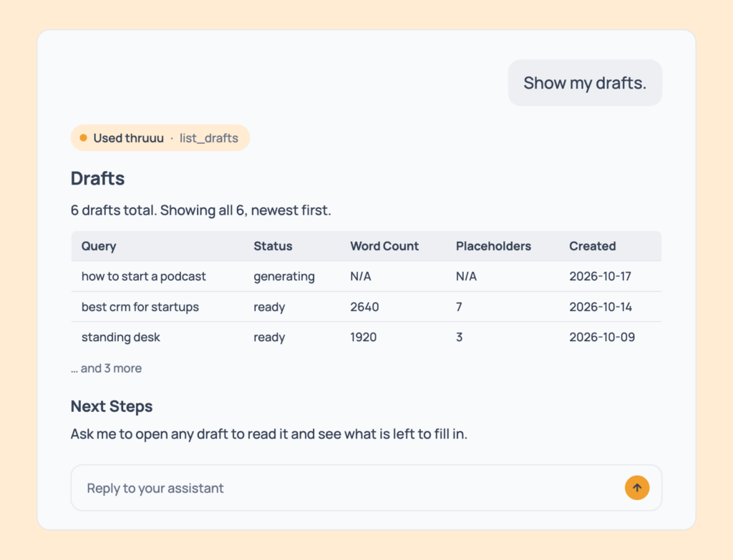Click word count value 2640
This screenshot has width=733, height=560.
pyautogui.click(x=364, y=307)
